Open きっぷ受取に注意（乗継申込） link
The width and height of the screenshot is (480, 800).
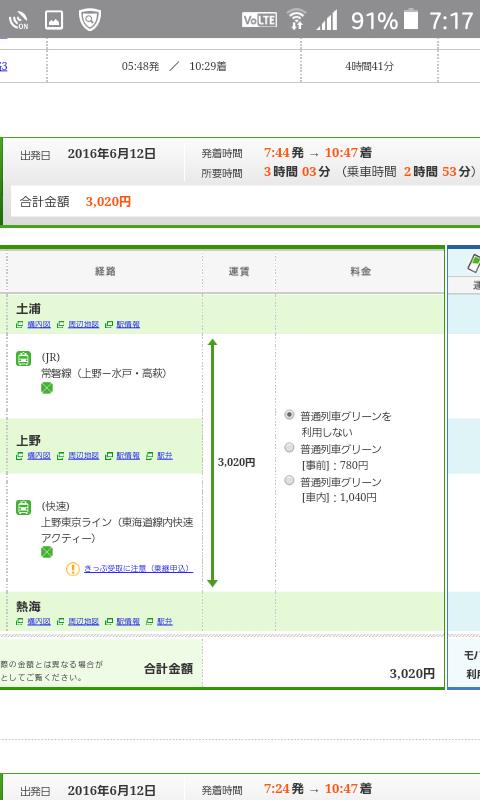coord(138,568)
